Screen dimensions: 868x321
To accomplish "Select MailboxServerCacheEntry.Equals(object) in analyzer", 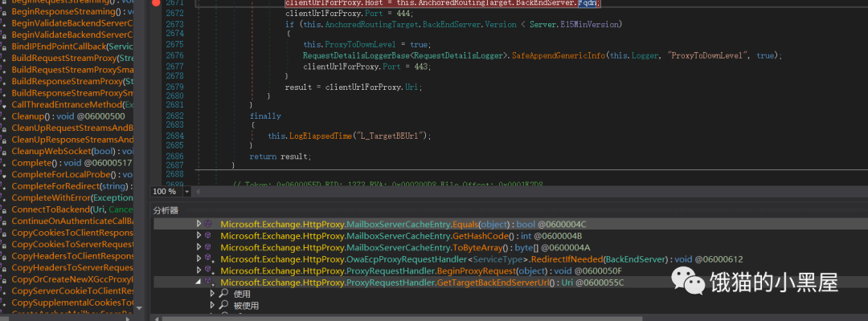I will [x=403, y=224].
